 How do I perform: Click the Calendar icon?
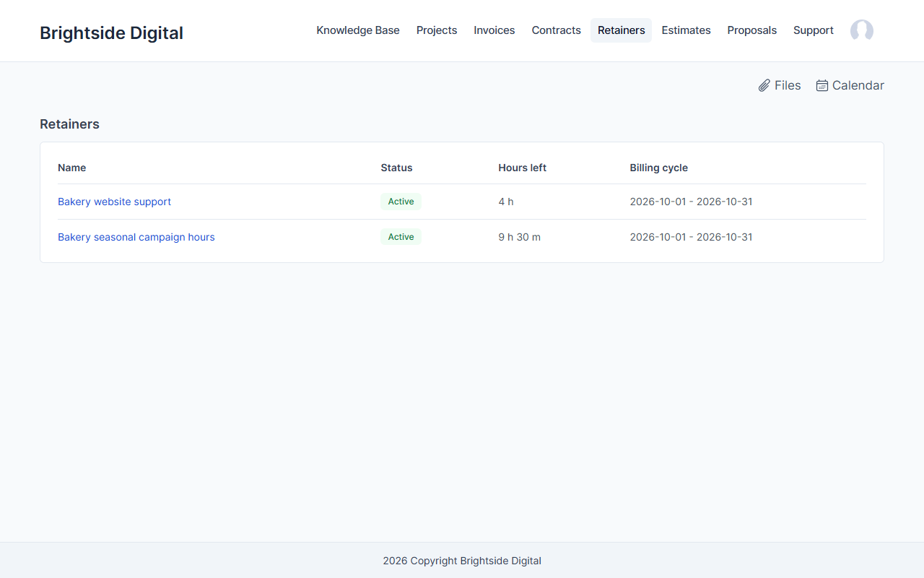[x=822, y=85]
